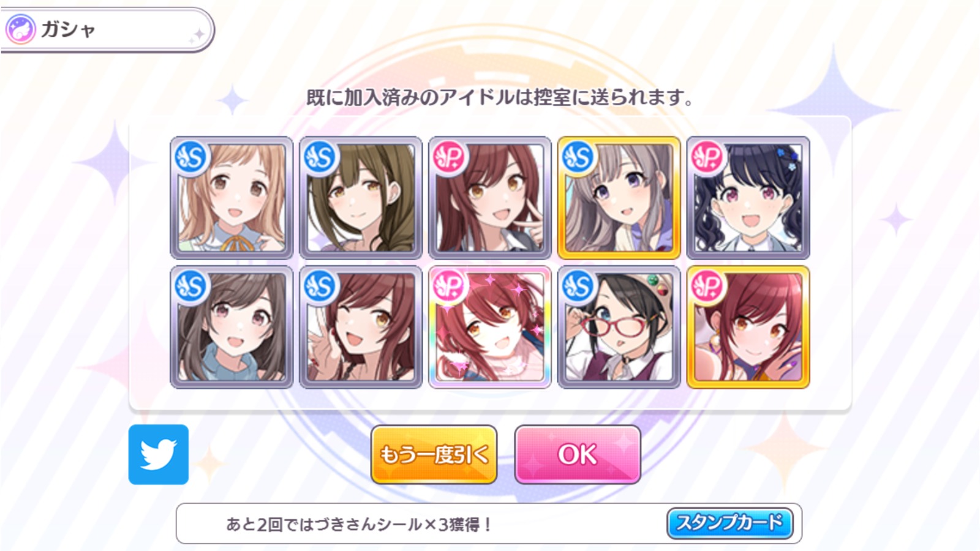Select the gold-framed silver-haired idol card

click(619, 198)
